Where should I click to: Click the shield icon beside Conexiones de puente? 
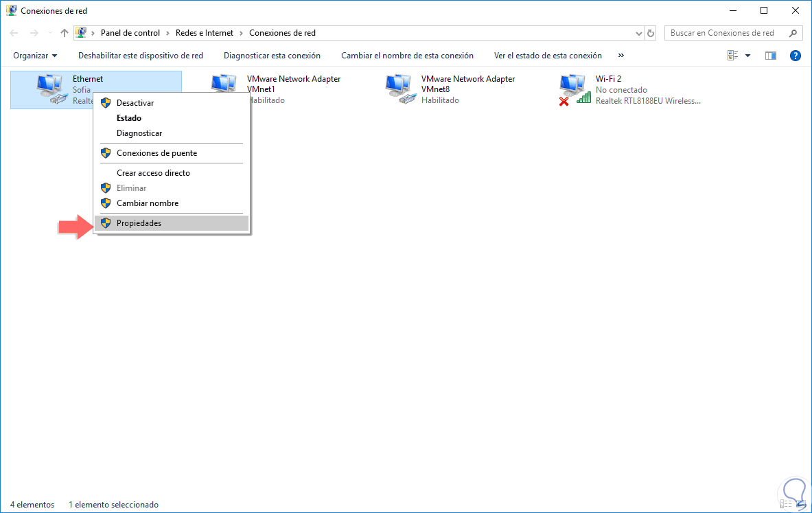click(106, 153)
